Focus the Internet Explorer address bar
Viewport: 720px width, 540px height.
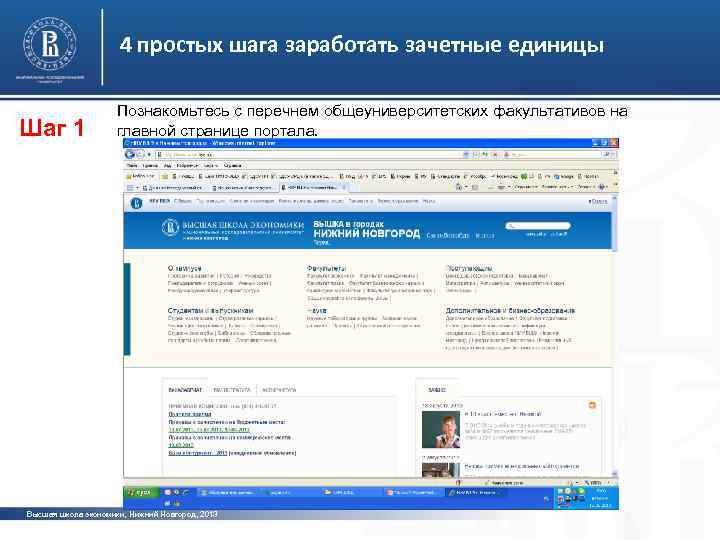click(310, 155)
